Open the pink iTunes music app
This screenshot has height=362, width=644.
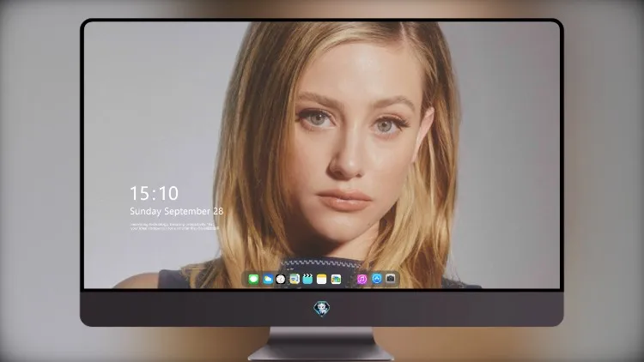[x=361, y=279]
